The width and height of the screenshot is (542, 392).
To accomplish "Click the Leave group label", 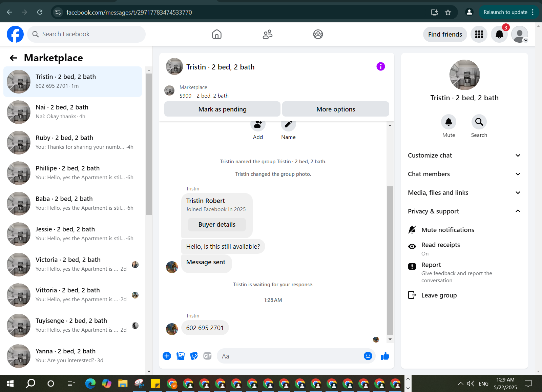I will [439, 295].
